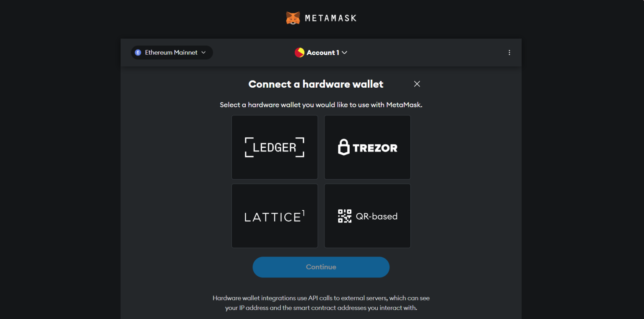Dismiss the hardware wallet dialog with X
The width and height of the screenshot is (644, 319).
417,84
